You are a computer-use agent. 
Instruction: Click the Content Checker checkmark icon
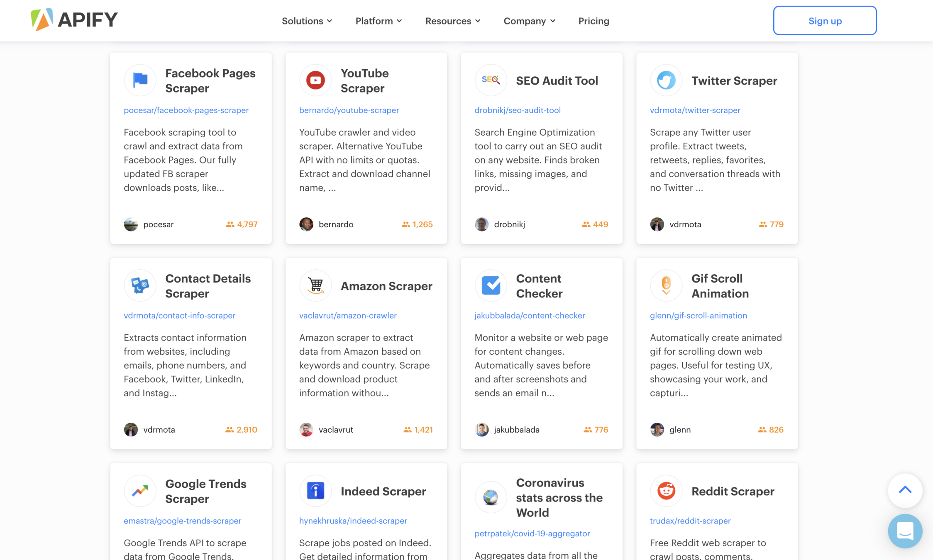pos(491,285)
